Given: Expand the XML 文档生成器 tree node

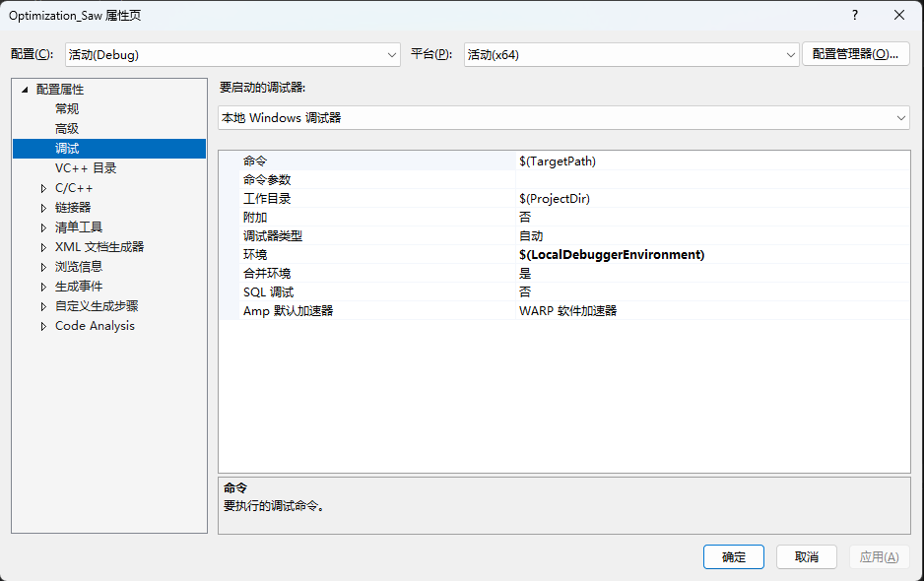Looking at the screenshot, I should pos(41,246).
